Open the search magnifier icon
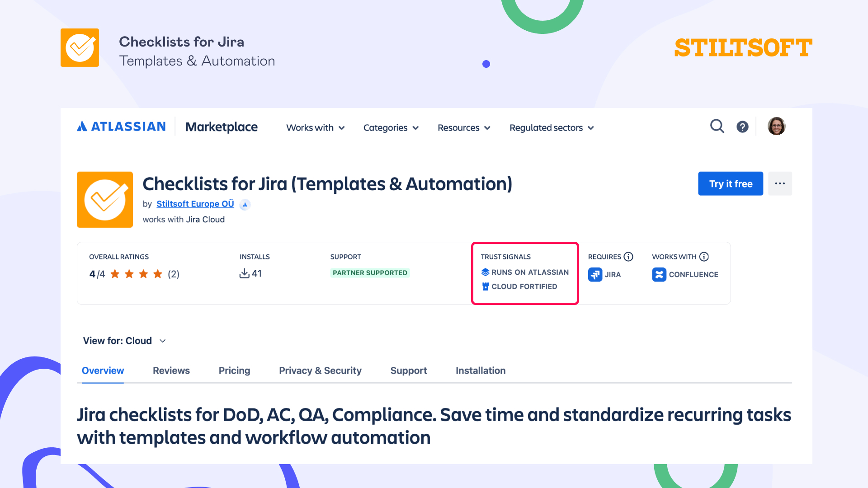The width and height of the screenshot is (868, 488). [717, 126]
